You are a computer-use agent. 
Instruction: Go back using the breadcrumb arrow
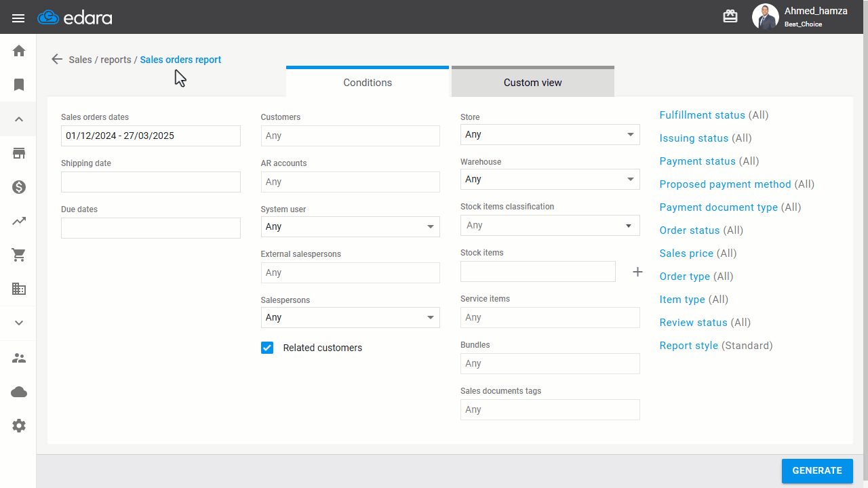pos(57,60)
